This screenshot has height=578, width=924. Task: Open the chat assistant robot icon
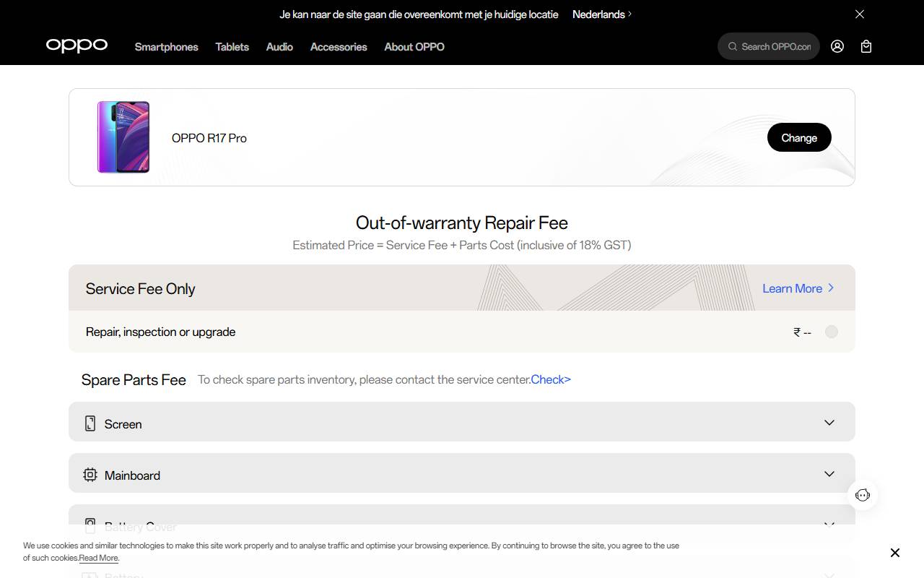(863, 495)
